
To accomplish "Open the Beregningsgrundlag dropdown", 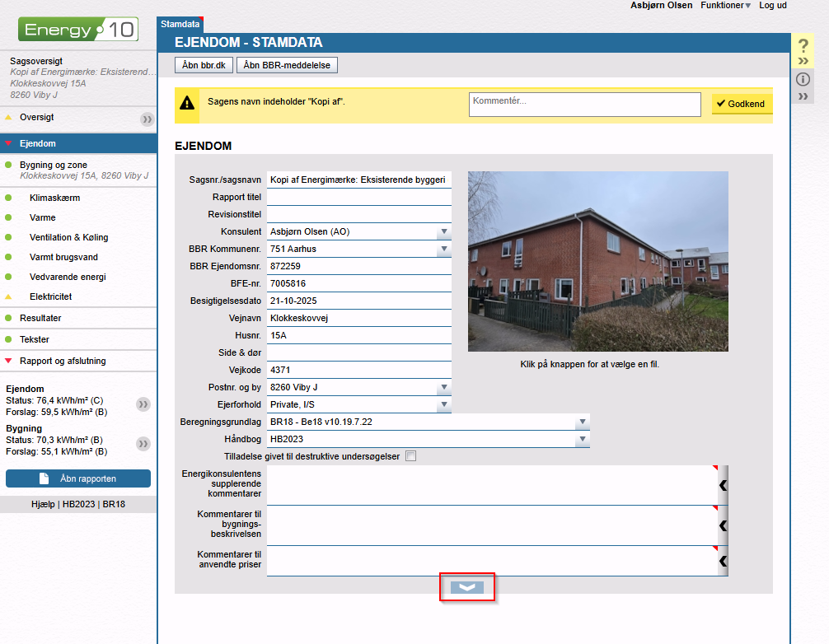I will coord(582,422).
